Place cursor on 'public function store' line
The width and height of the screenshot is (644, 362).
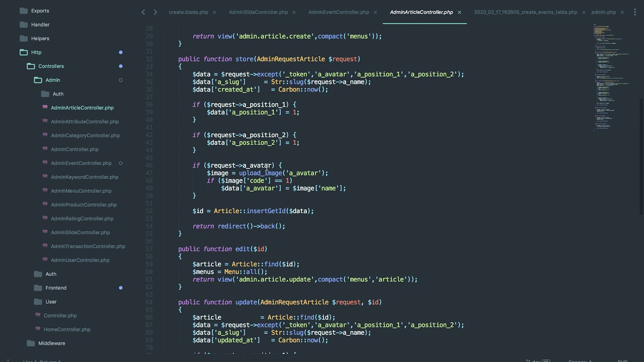(269, 59)
